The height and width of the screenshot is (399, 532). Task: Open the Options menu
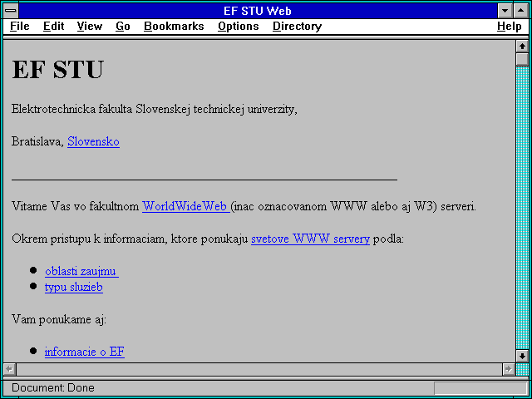point(239,27)
